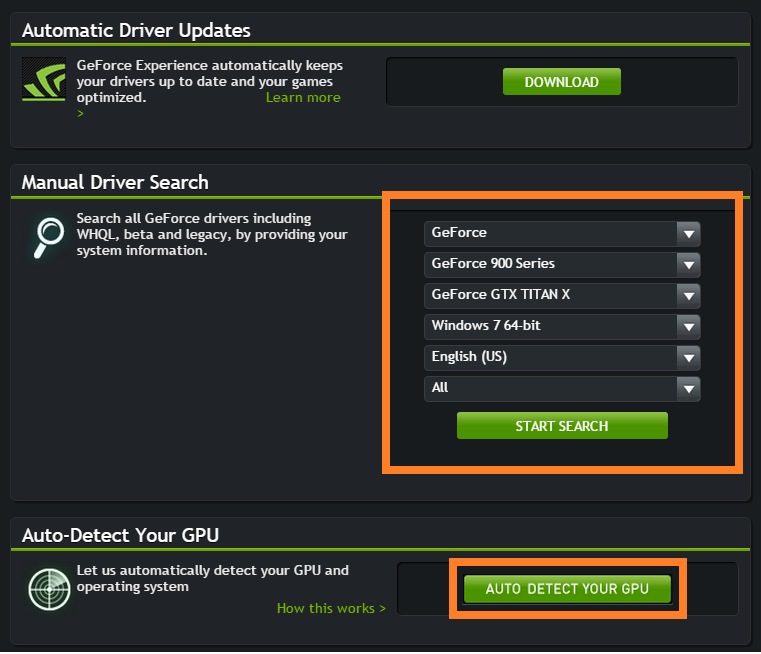Image resolution: width=761 pixels, height=654 pixels.
Task: Select the Automatic Driver Updates heading
Action: click(136, 31)
